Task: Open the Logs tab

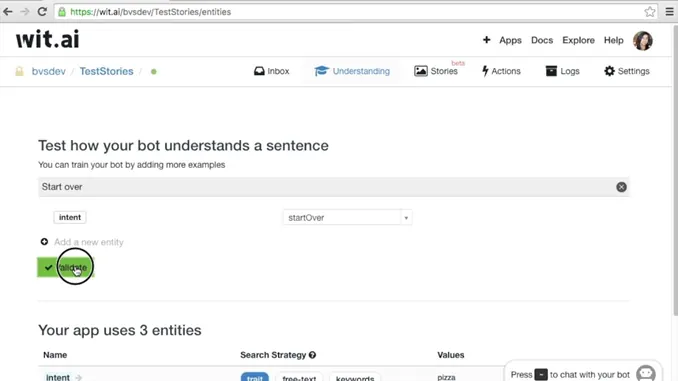Action: coord(563,71)
